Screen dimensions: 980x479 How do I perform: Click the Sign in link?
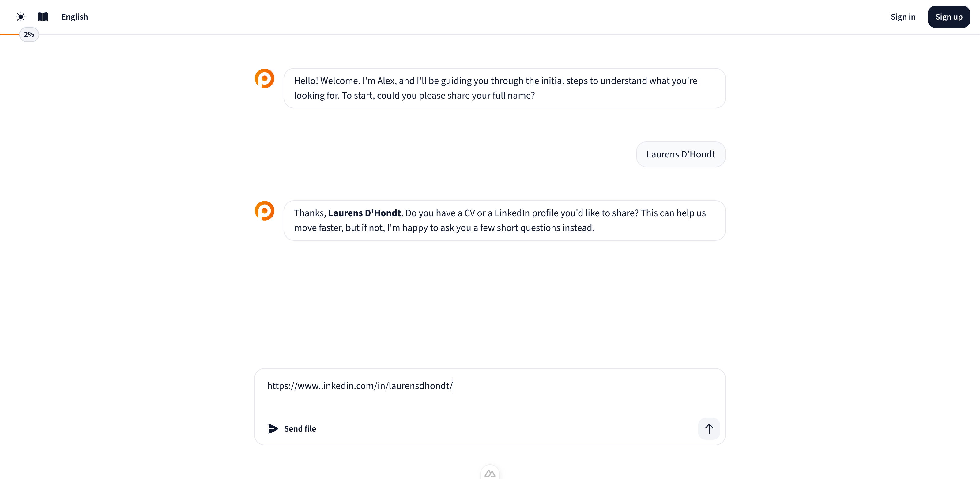tap(903, 17)
